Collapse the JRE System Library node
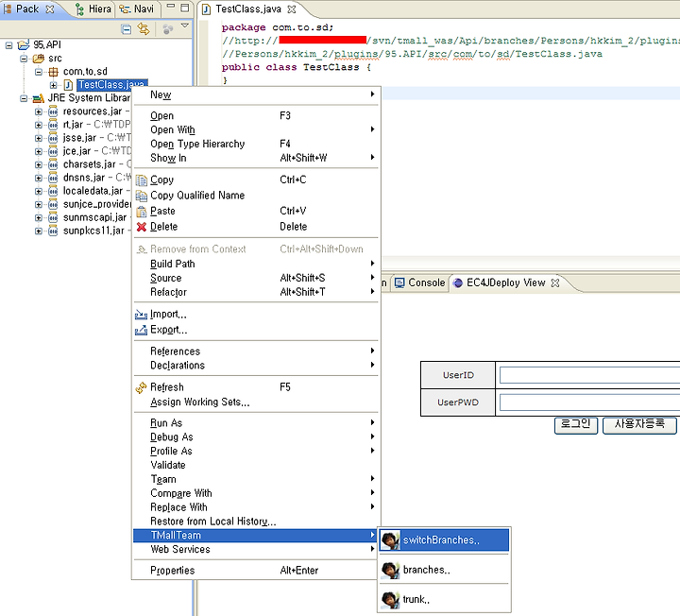The image size is (680, 616). (x=24, y=98)
